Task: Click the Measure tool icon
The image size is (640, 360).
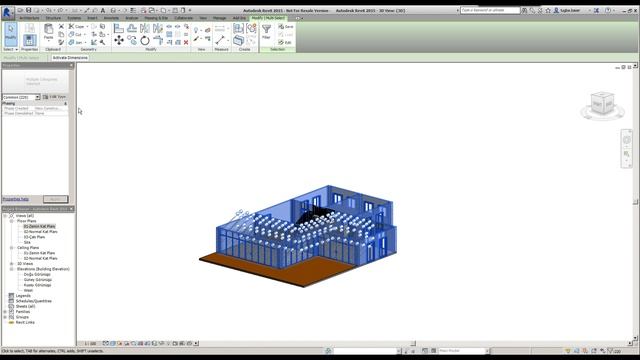Action: (x=220, y=40)
